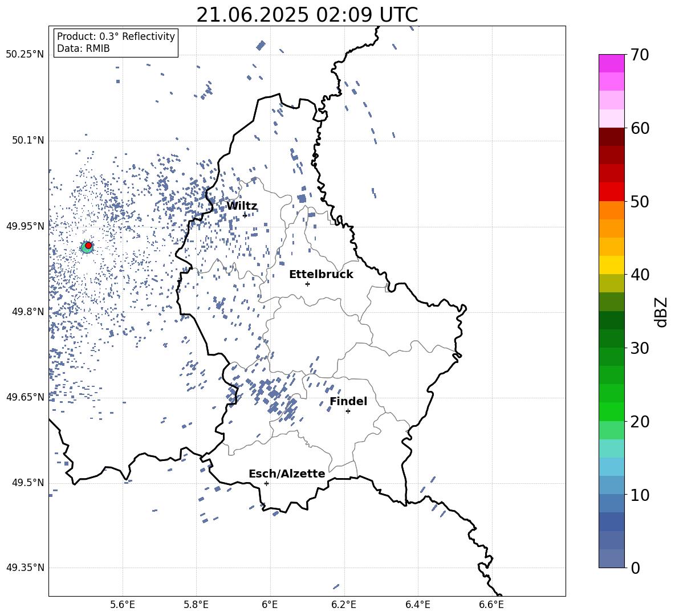Image resolution: width=675 pixels, height=616 pixels.
Task: Click the 49.35°N latitude label
Action: pos(25,568)
